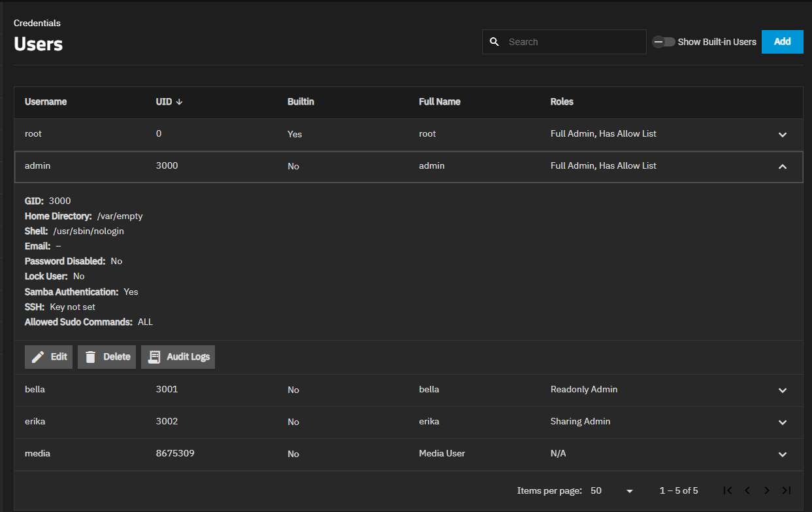Viewport: 812px width, 512px height.
Task: Click Credentials breadcrumb link
Action: point(37,23)
